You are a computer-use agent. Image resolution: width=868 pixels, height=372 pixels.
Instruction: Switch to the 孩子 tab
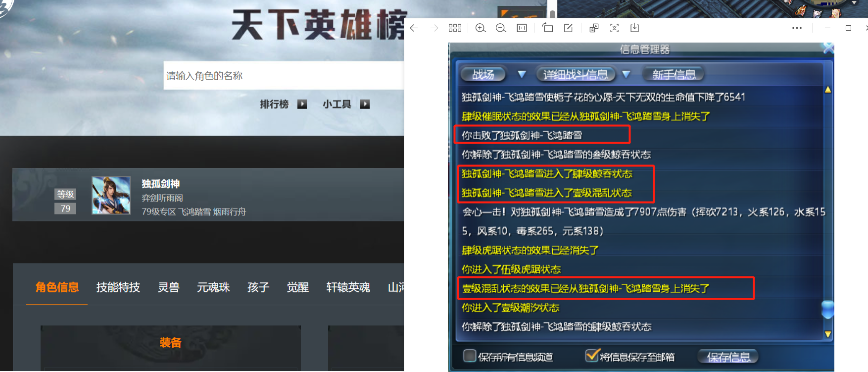[258, 287]
